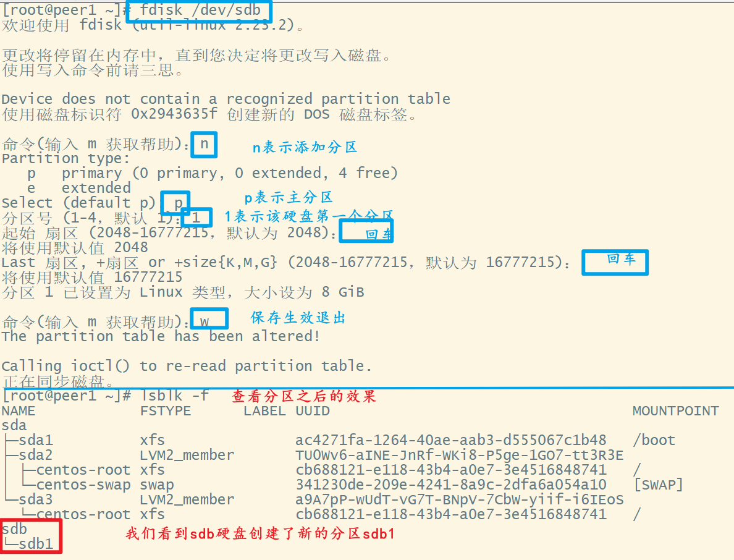This screenshot has height=560, width=734.
Task: Click the 回车 box after Last sector prompt
Action: pos(615,262)
